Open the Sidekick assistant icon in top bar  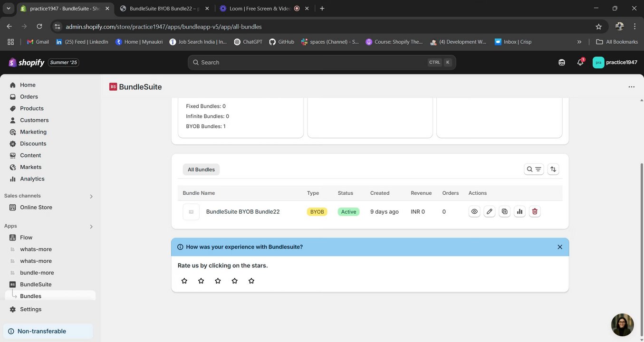[x=562, y=62]
